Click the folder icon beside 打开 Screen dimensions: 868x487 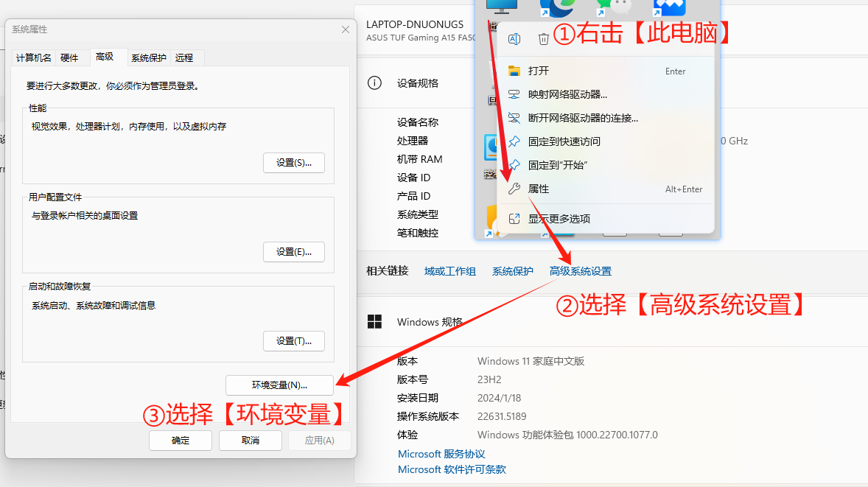coord(514,71)
